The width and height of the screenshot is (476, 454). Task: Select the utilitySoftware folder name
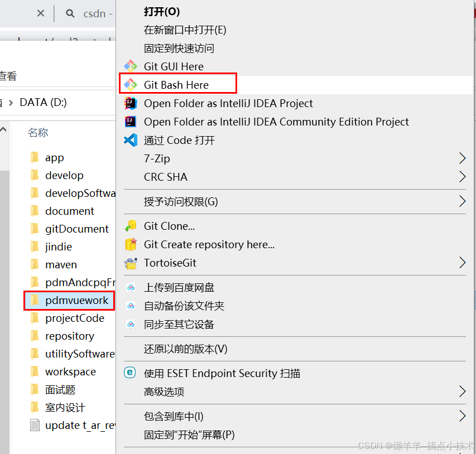[x=80, y=354]
